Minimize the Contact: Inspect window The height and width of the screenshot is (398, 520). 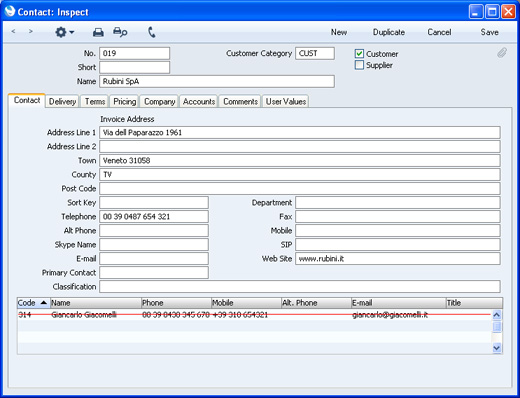click(476, 12)
